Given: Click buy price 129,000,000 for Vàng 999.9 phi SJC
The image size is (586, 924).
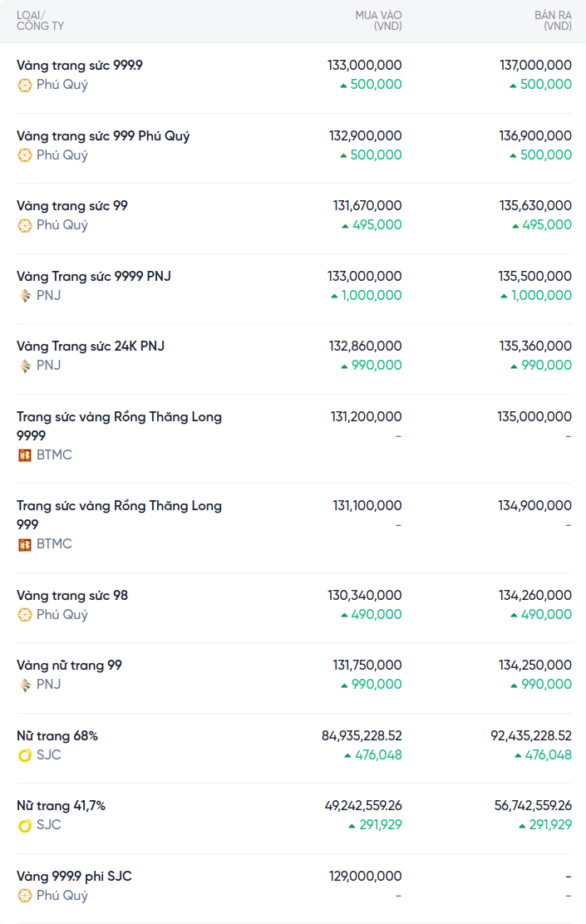Looking at the screenshot, I should click(x=367, y=876).
